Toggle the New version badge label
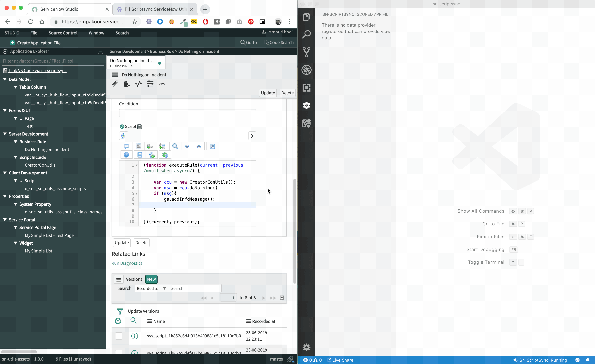Screen dimensions: 595x364 pyautogui.click(x=151, y=279)
